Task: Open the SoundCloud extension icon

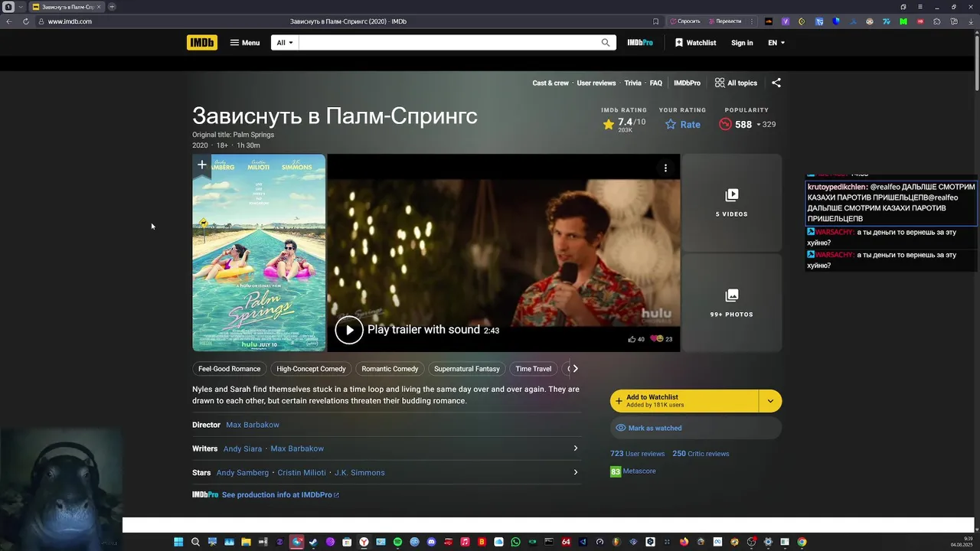Action: click(769, 21)
